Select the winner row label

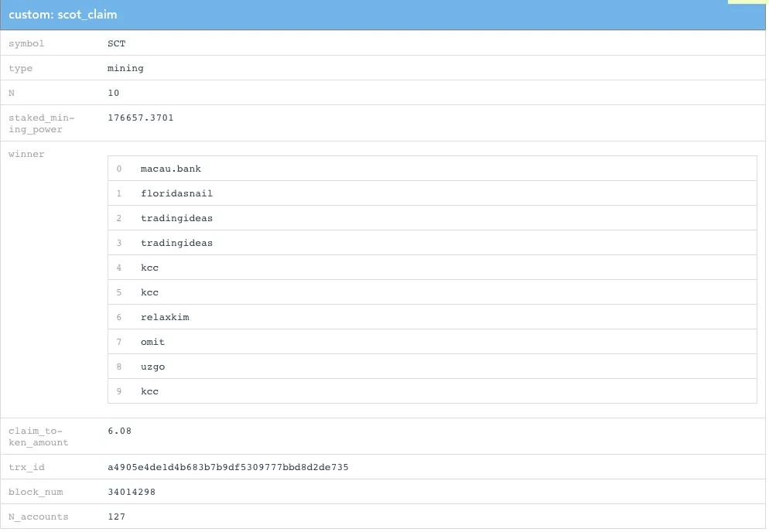click(26, 154)
